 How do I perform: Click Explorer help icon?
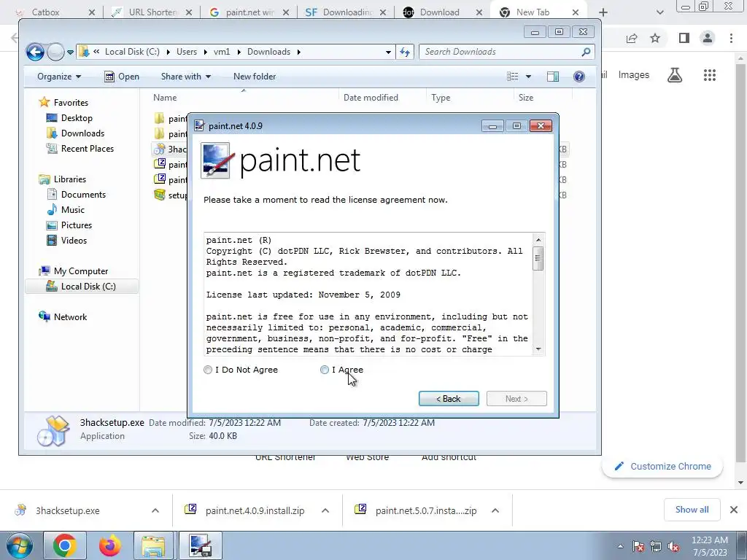pos(578,76)
